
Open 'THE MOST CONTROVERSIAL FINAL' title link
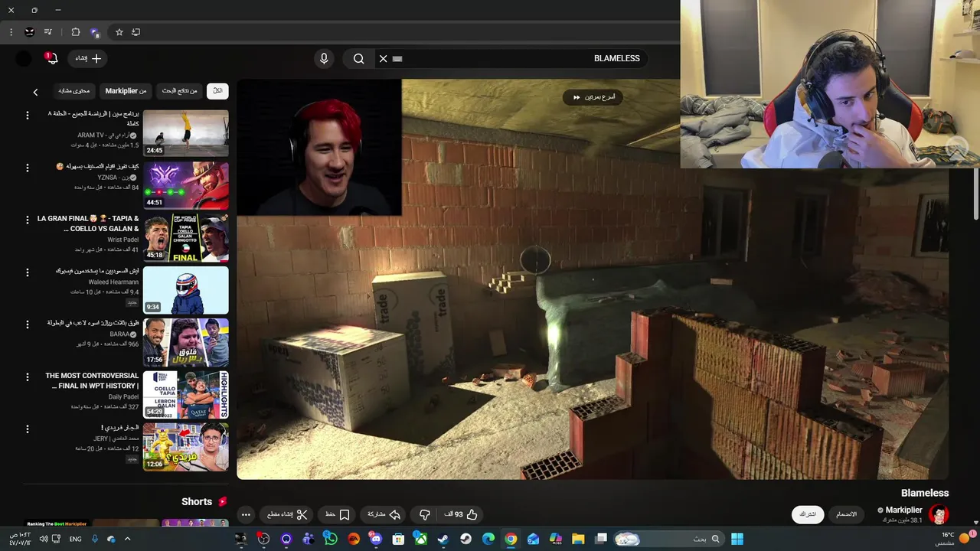(x=92, y=381)
